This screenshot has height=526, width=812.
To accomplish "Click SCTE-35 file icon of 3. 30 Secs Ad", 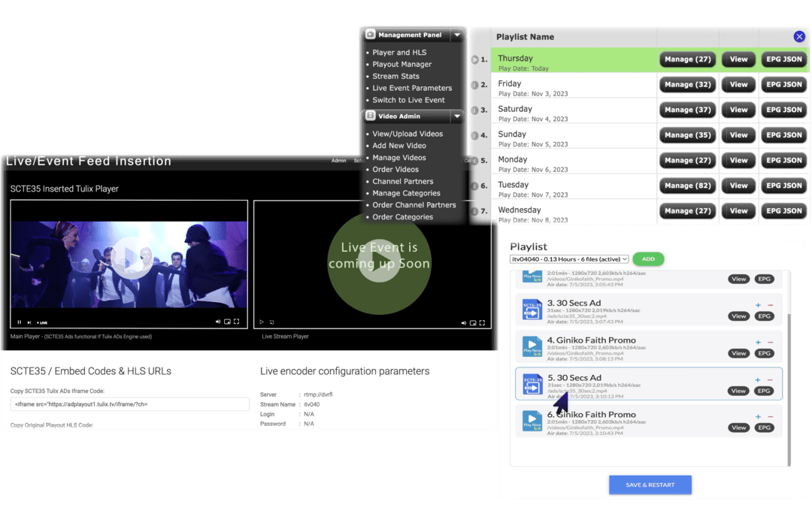I will click(x=532, y=309).
